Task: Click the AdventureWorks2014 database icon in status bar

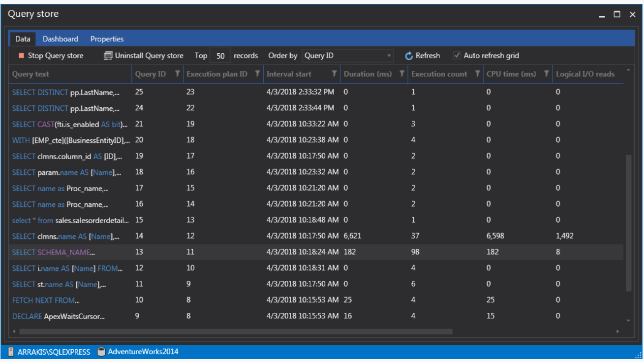Action: tap(101, 352)
